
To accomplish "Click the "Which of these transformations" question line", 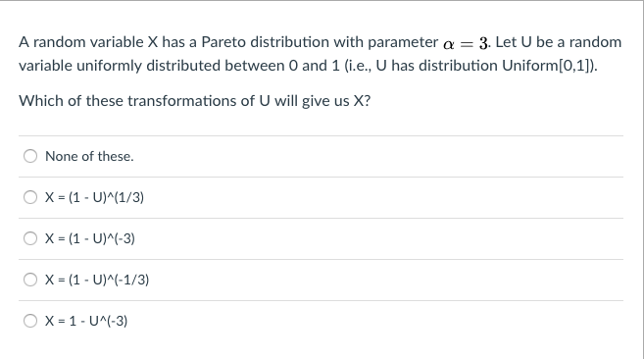I will tap(195, 101).
